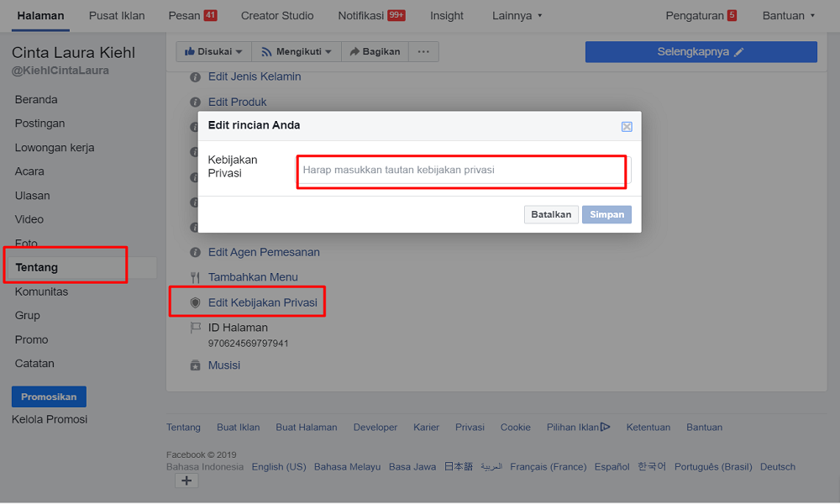Open the Insight tab

click(446, 15)
